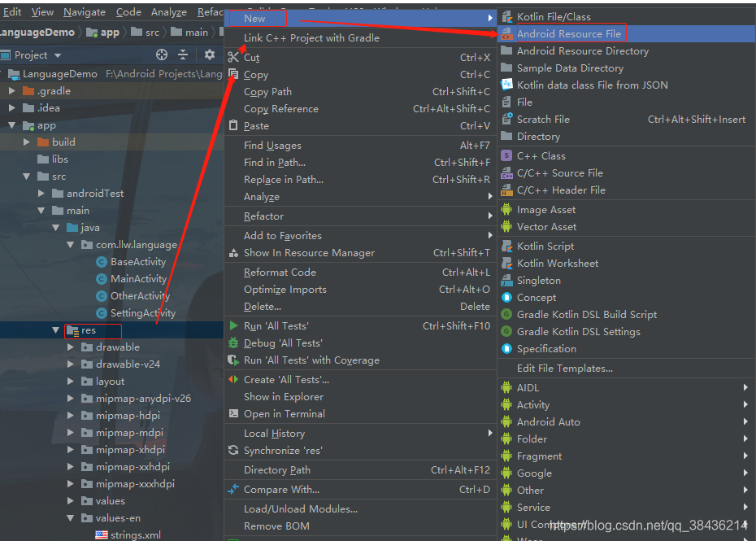Click the Show In Resource Manager icon
Screen dimensions: 756x541
[233, 253]
